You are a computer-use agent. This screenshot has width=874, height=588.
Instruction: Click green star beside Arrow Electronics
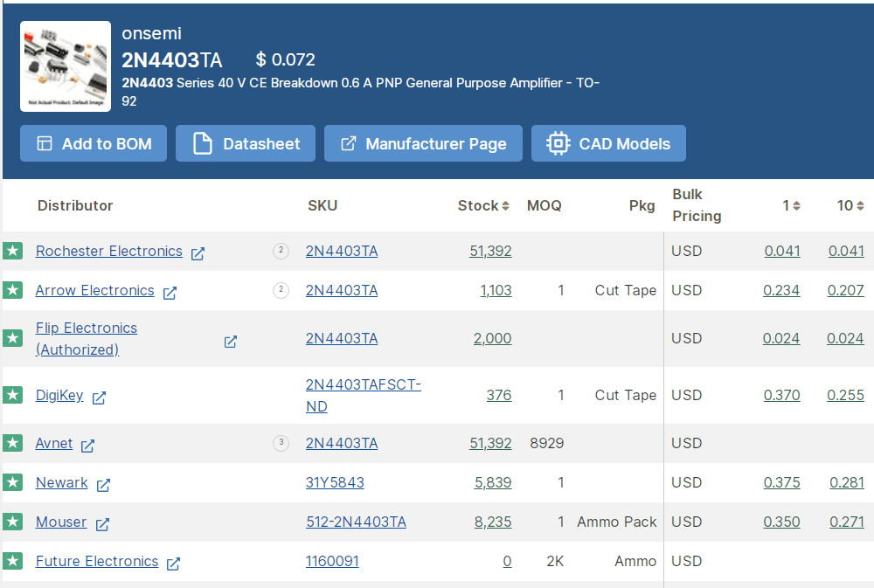[13, 290]
